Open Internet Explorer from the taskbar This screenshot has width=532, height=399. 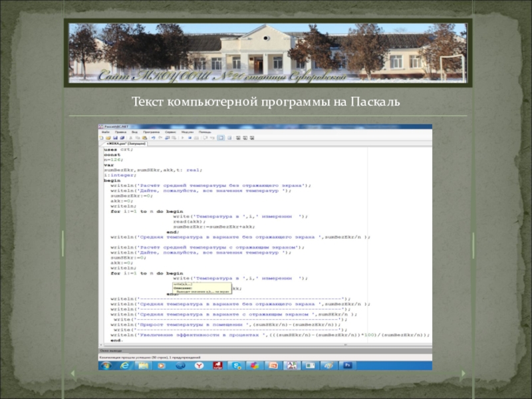125,366
